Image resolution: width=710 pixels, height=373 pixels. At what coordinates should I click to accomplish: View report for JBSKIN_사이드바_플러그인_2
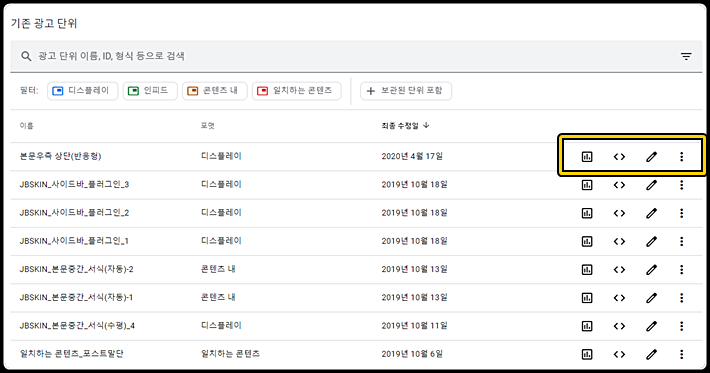click(x=587, y=213)
